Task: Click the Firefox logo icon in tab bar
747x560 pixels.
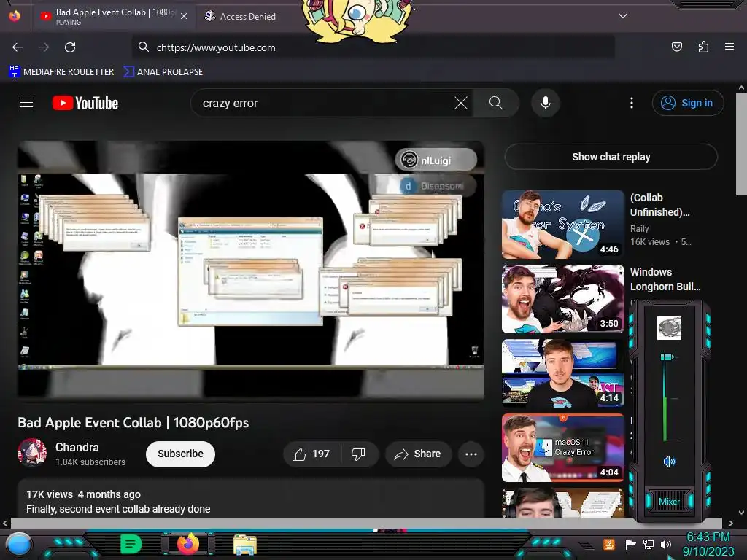Action: coord(15,16)
